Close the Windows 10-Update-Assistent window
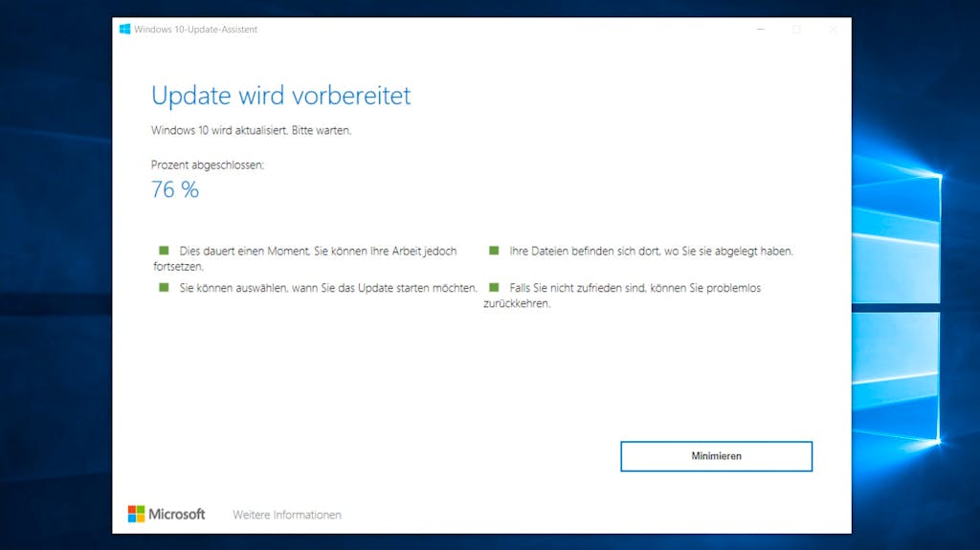Viewport: 980px width, 550px height. pos(833,30)
